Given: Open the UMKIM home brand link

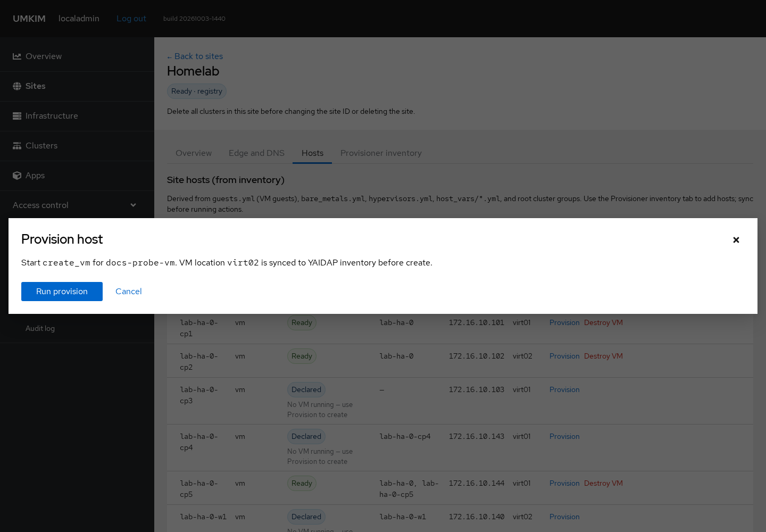Looking at the screenshot, I should (x=29, y=19).
